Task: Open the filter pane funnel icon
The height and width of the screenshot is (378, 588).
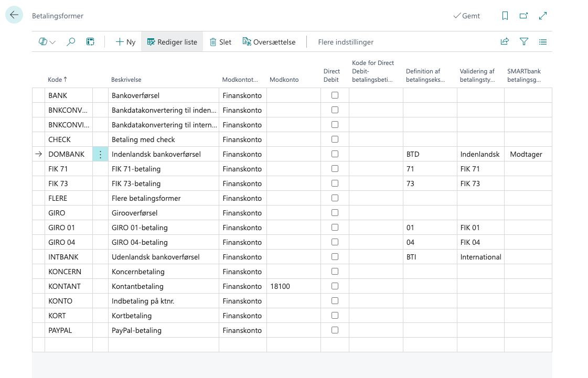Action: pos(523,42)
